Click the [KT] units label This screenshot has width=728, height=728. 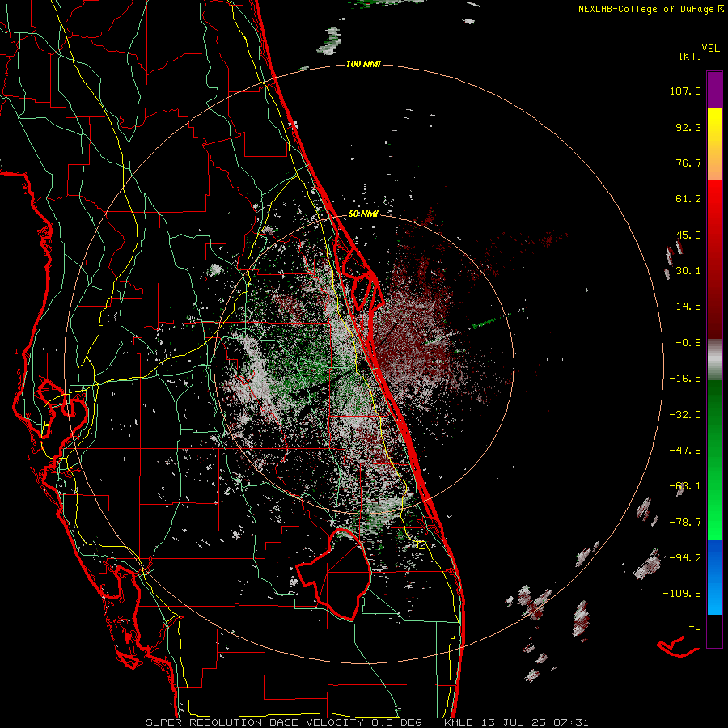click(691, 56)
